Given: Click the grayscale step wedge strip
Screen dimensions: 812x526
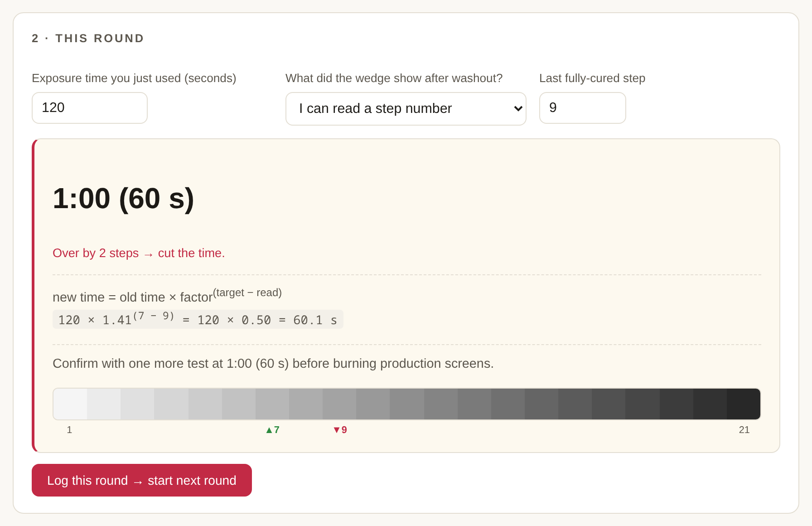Looking at the screenshot, I should point(406,404).
